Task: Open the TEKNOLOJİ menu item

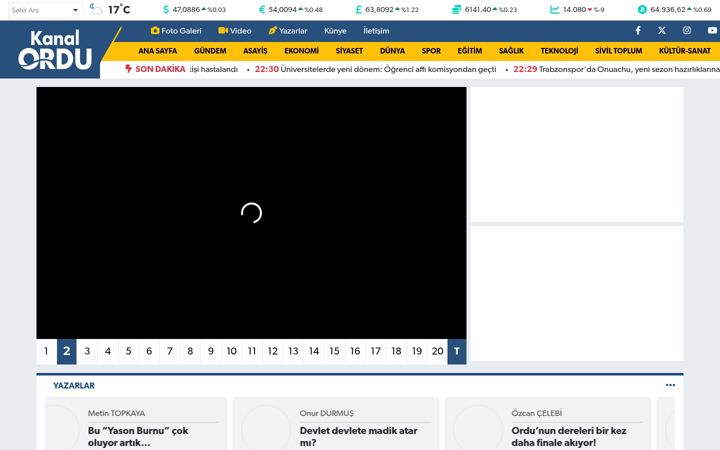Action: (x=559, y=51)
